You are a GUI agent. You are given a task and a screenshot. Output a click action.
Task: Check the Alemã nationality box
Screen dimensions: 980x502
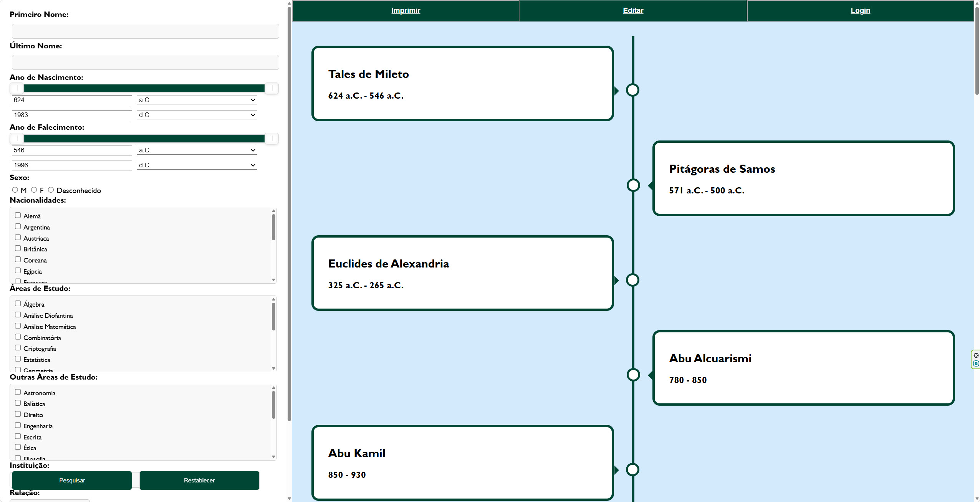18,215
